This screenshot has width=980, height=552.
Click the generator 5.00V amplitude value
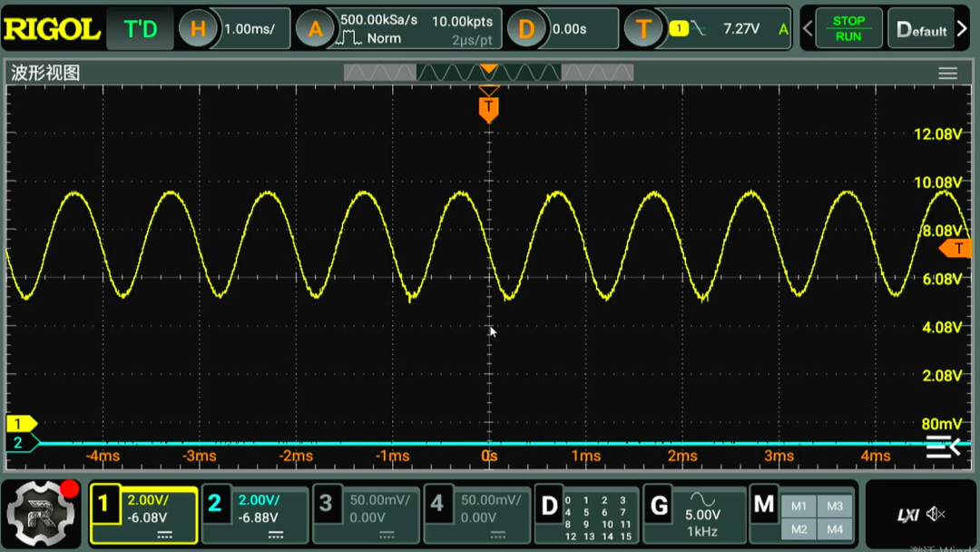[x=702, y=515]
